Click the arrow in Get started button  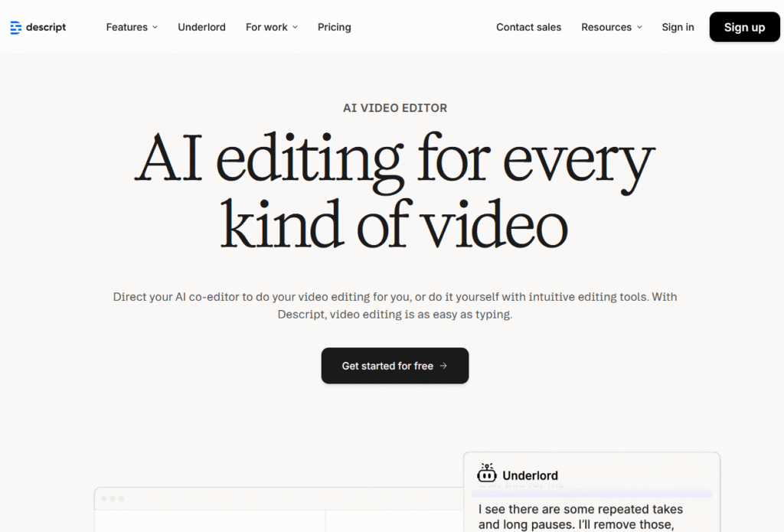coord(444,366)
